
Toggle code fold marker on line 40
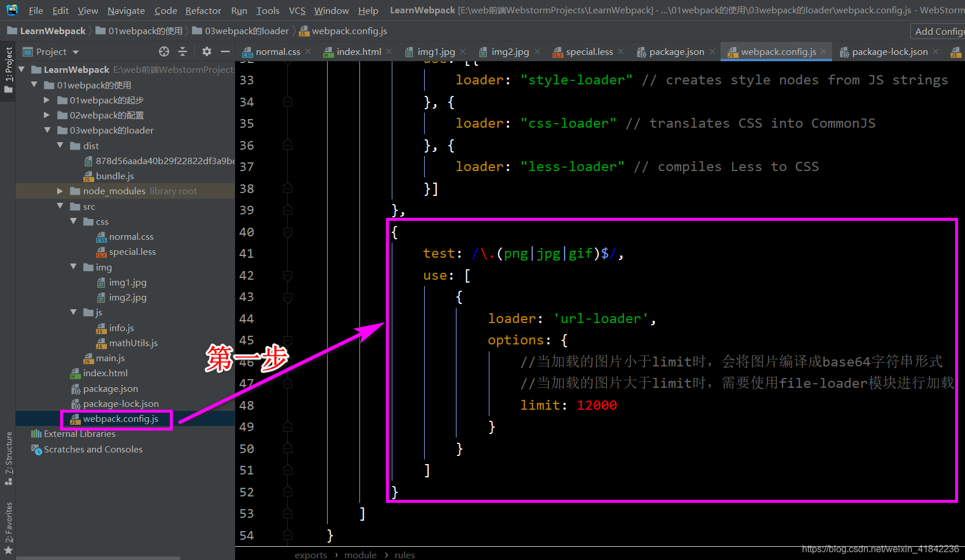[287, 232]
